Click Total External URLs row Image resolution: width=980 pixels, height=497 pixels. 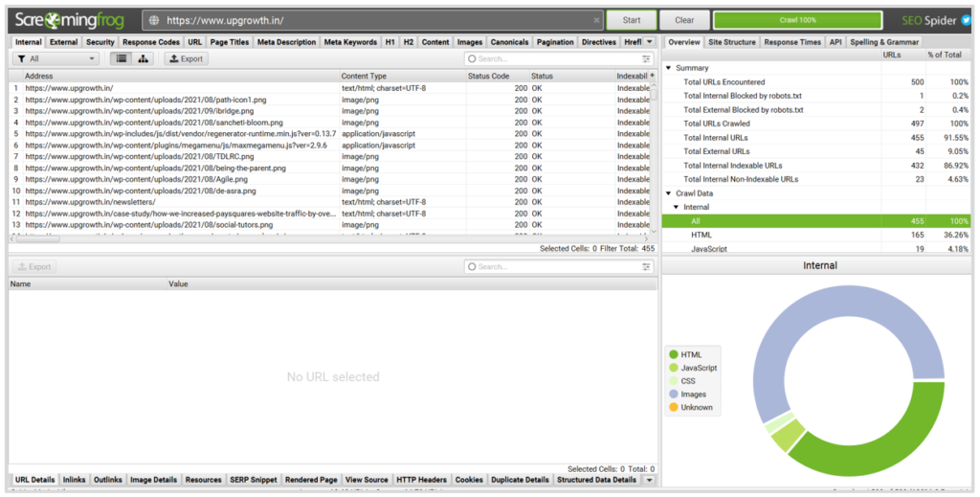(816, 151)
